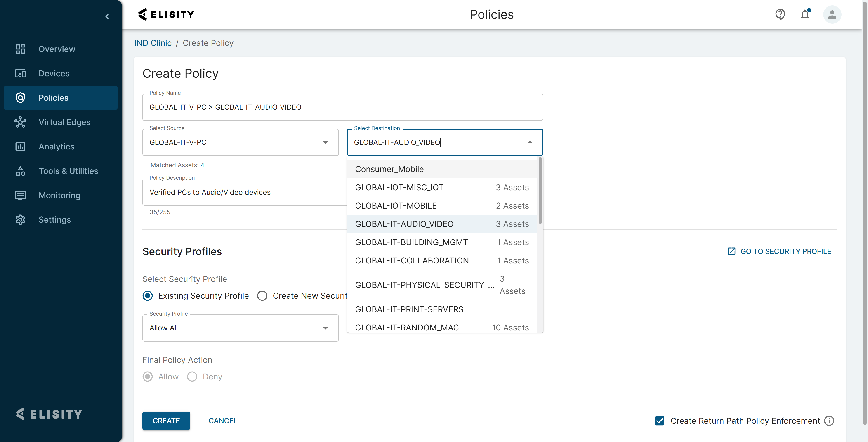Click the info icon beside Return Path Enforcement
This screenshot has height=442, width=868.
[x=829, y=421]
